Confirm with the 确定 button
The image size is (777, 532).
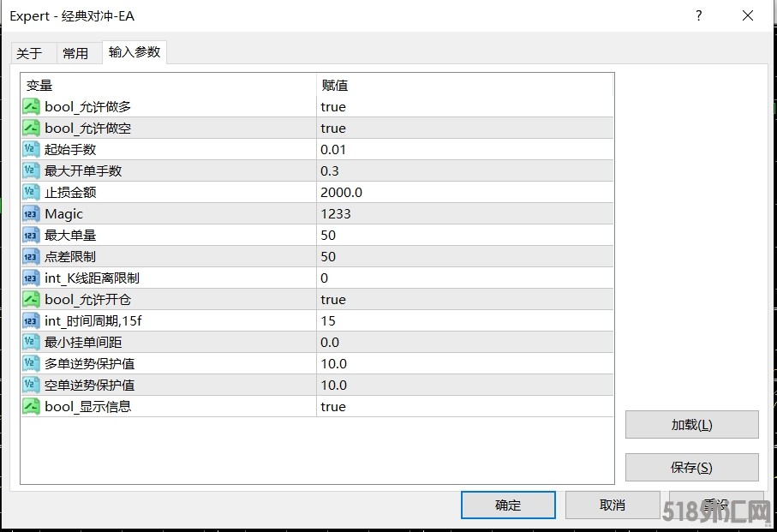click(x=508, y=505)
